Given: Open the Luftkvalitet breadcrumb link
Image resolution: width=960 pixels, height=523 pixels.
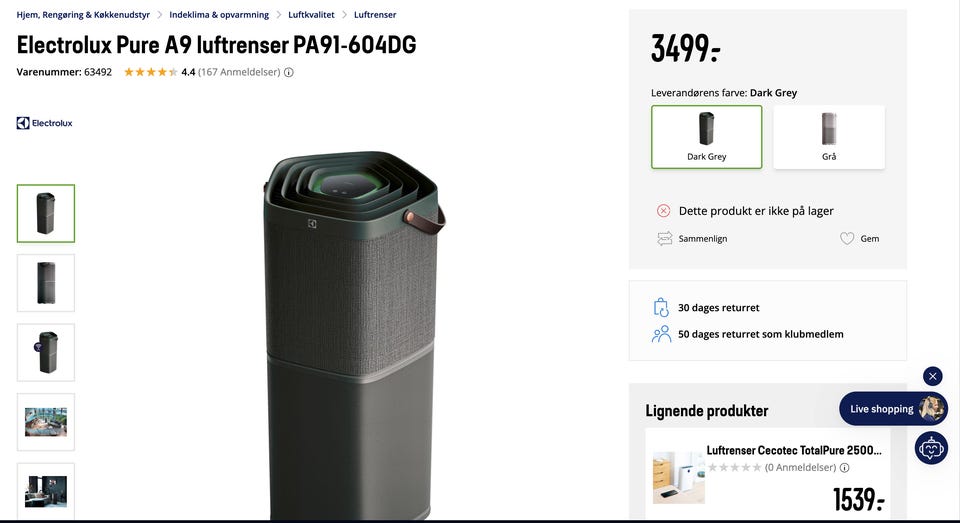Looking at the screenshot, I should coord(311,15).
